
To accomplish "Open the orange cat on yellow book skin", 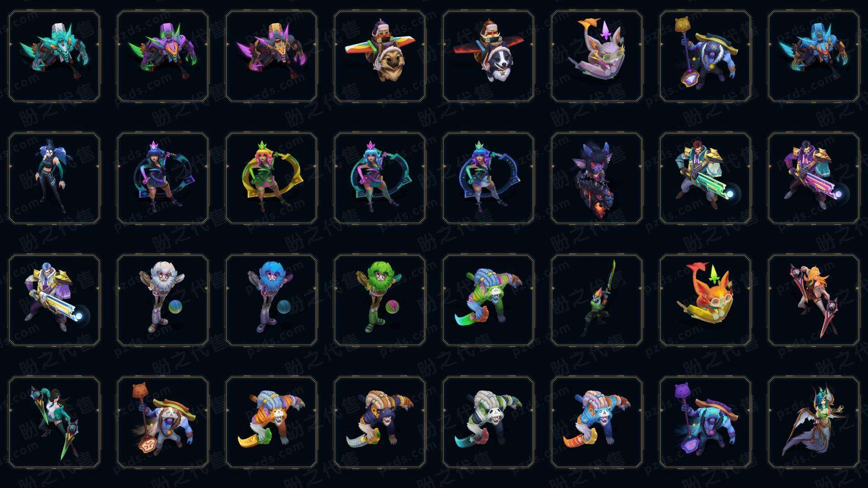I will tap(705, 300).
